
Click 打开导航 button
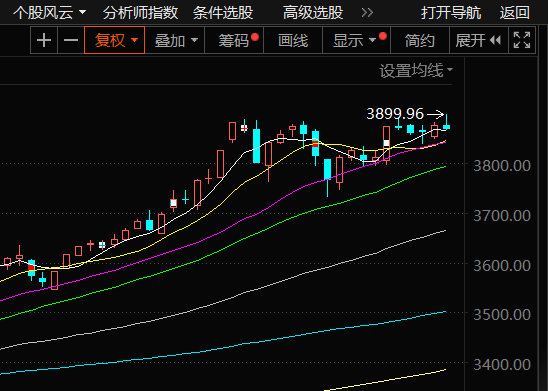451,13
